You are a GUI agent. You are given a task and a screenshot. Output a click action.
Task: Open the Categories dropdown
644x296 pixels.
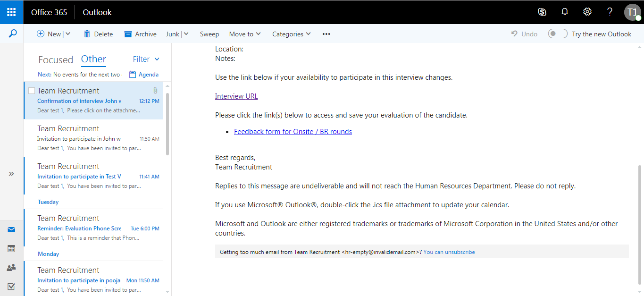pyautogui.click(x=292, y=34)
